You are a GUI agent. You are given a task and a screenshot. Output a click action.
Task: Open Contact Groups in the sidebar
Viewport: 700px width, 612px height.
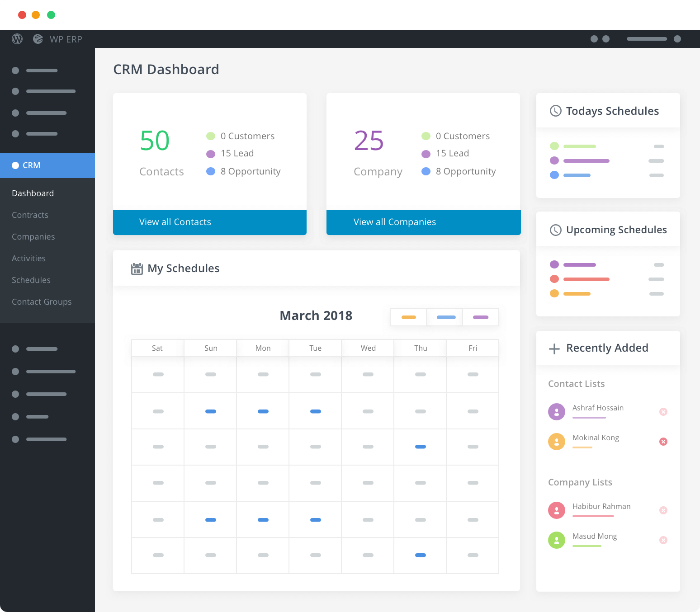(x=42, y=301)
